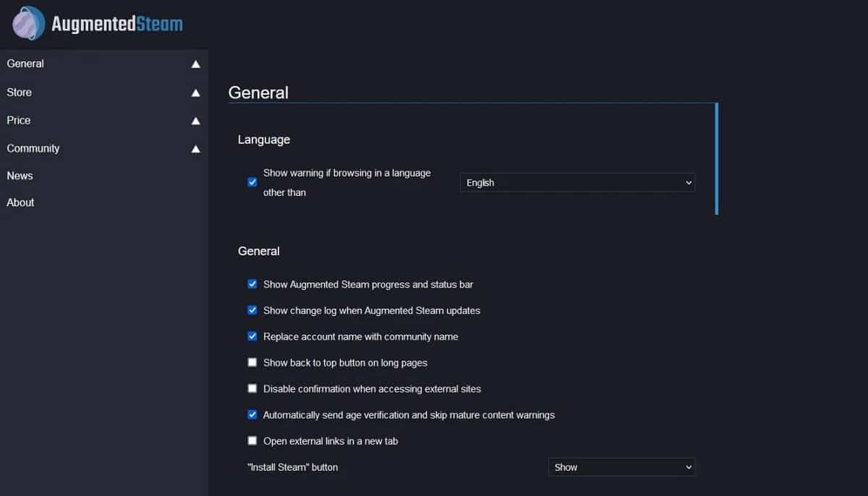Image resolution: width=868 pixels, height=496 pixels.
Task: Click the blue scrollbar on the right
Action: (717, 159)
